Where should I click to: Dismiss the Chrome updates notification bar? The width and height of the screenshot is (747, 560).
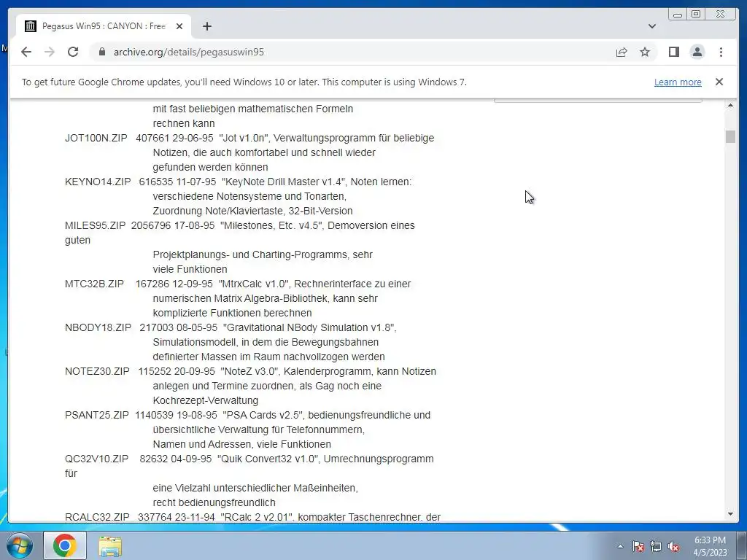click(x=719, y=82)
